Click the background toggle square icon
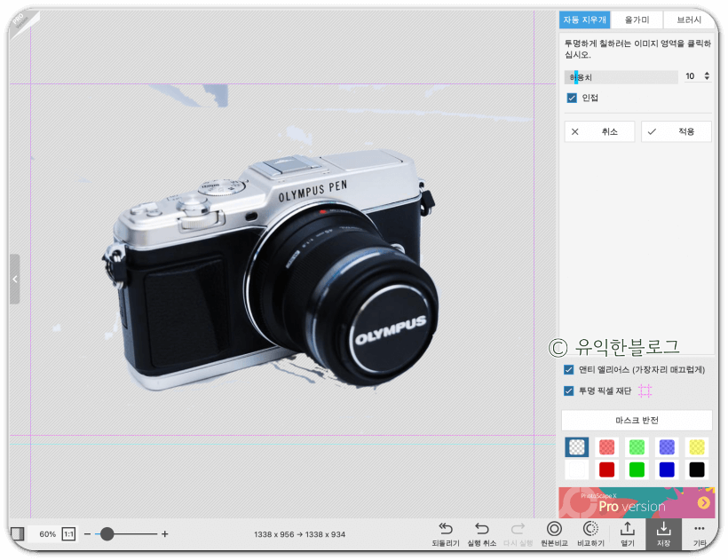The image size is (728, 560). tap(17, 533)
